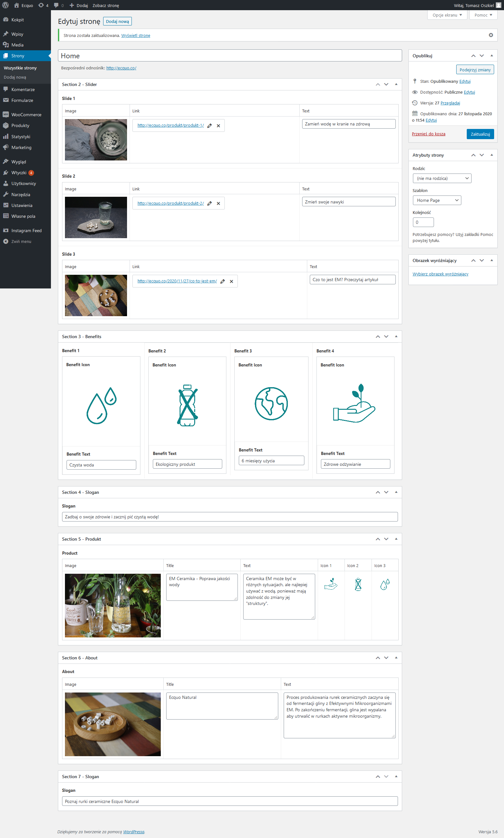
Task: Collapse the Section 6 - About panel
Action: click(x=396, y=658)
